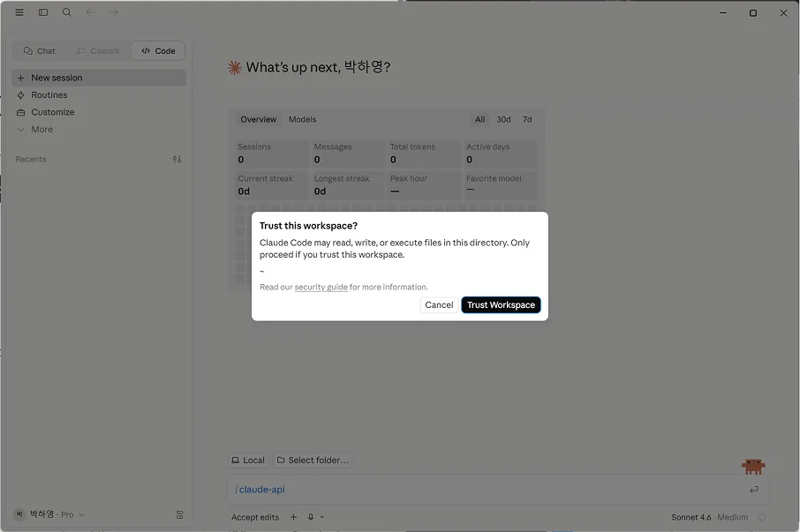Select the 7d time range
The width and height of the screenshot is (800, 532).
tap(527, 120)
